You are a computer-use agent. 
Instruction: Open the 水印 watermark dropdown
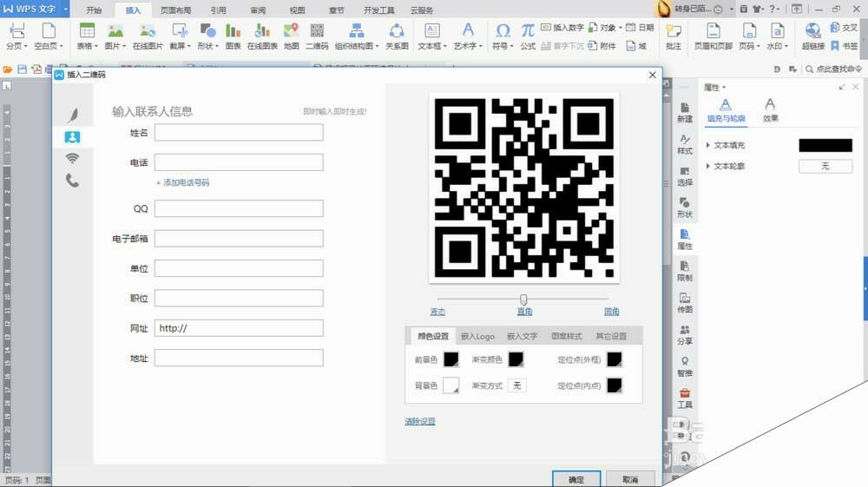click(777, 36)
